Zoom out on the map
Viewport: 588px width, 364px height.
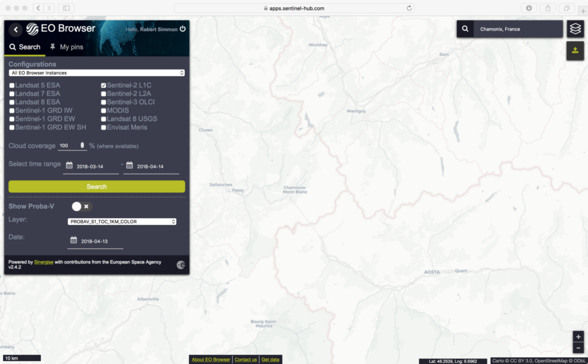578,348
